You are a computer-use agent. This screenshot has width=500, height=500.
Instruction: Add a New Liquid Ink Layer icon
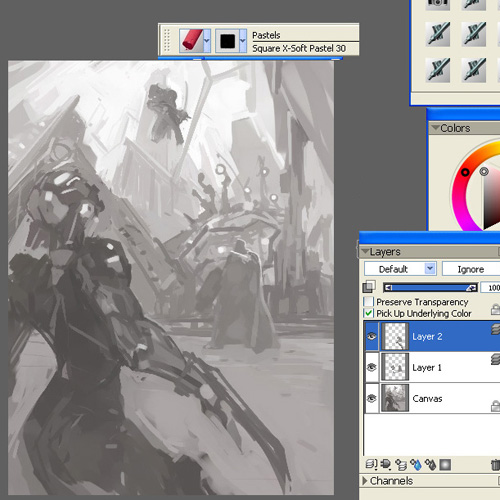click(x=431, y=464)
